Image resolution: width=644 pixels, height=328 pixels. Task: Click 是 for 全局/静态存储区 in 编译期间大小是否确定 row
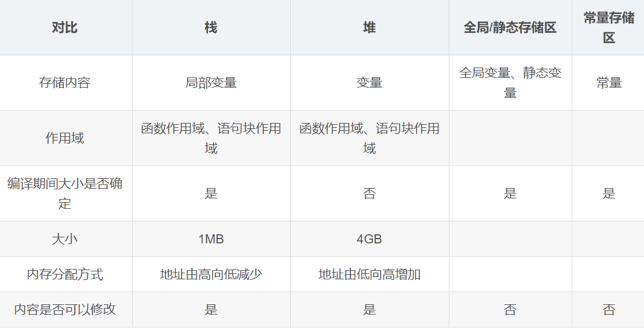[510, 193]
